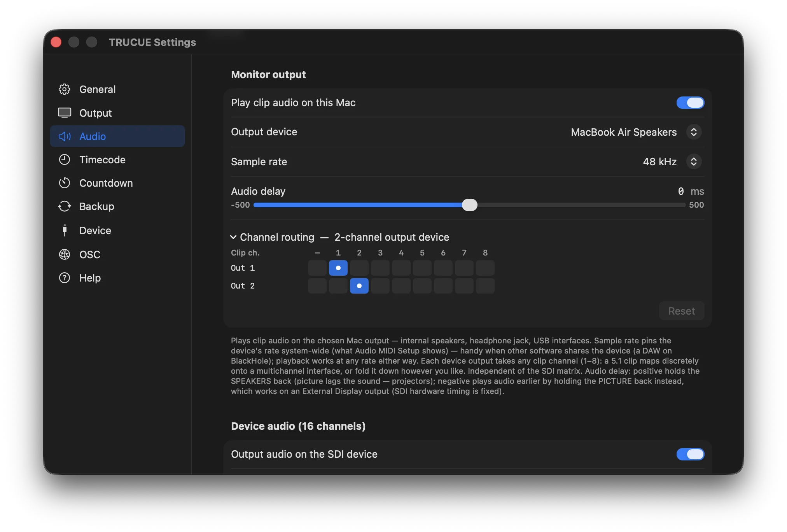The width and height of the screenshot is (787, 532).
Task: Open General settings section
Action: coord(117,89)
